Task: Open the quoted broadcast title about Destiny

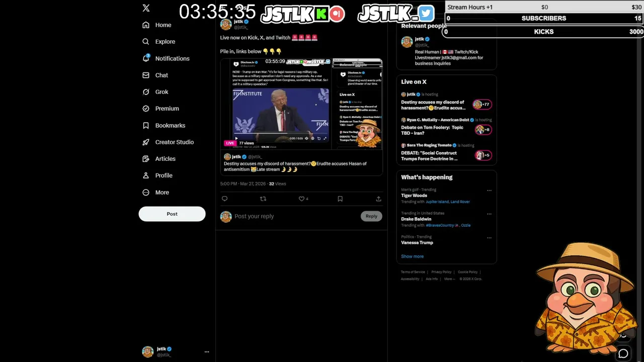Action: coord(295,166)
